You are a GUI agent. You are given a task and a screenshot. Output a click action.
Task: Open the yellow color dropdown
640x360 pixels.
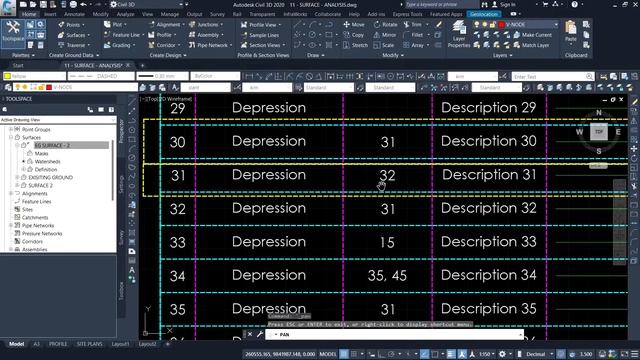pyautogui.click(x=34, y=76)
